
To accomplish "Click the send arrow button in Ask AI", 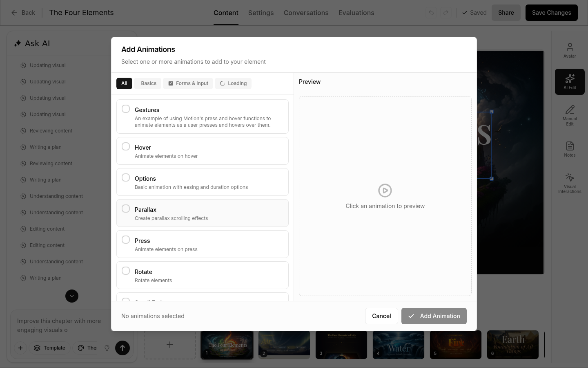I will [122, 348].
